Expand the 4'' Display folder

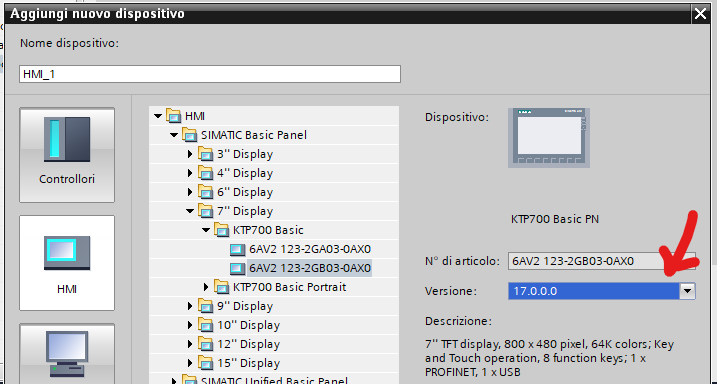point(190,173)
